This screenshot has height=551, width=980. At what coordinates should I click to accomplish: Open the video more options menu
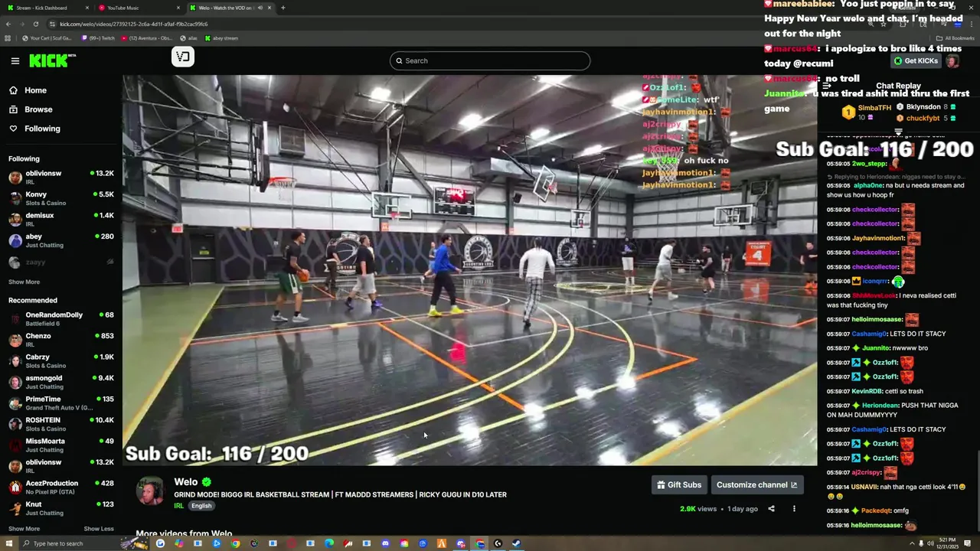point(794,509)
